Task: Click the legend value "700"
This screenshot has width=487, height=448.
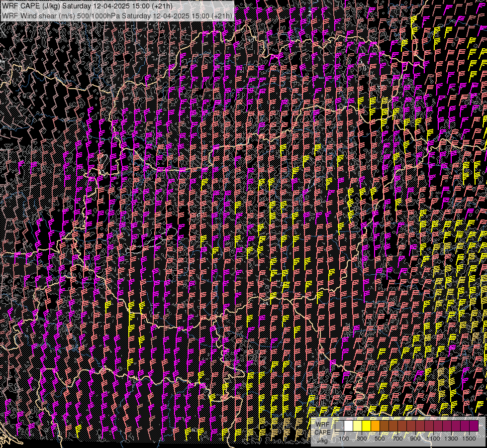Action: (x=397, y=439)
